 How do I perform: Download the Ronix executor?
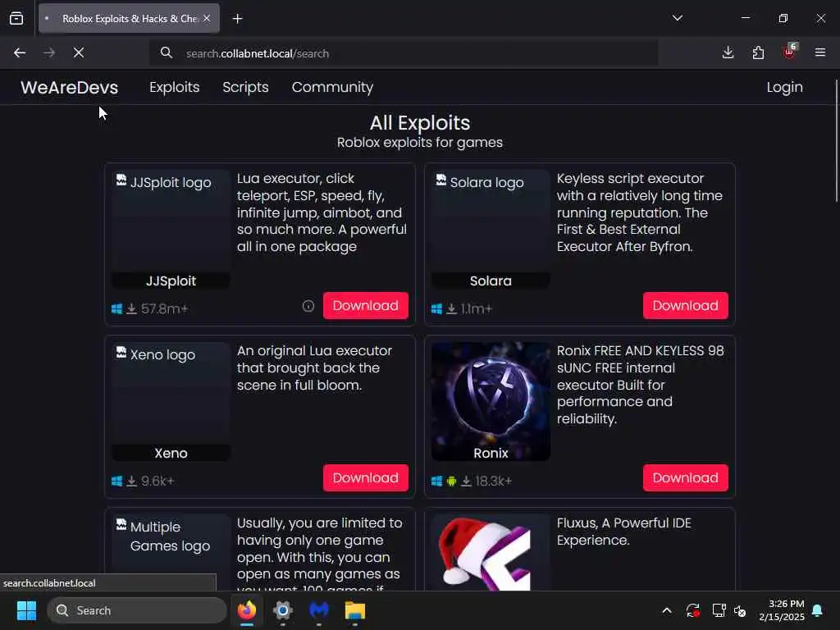[685, 478]
